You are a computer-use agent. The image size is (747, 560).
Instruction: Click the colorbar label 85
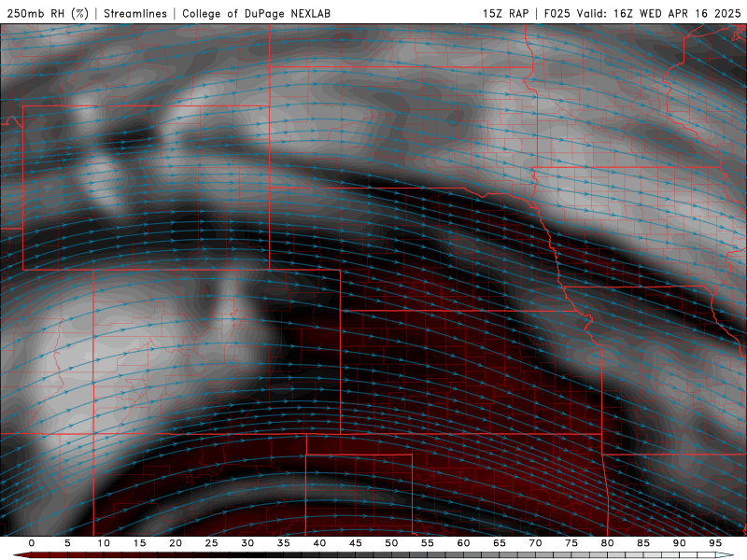pyautogui.click(x=643, y=543)
